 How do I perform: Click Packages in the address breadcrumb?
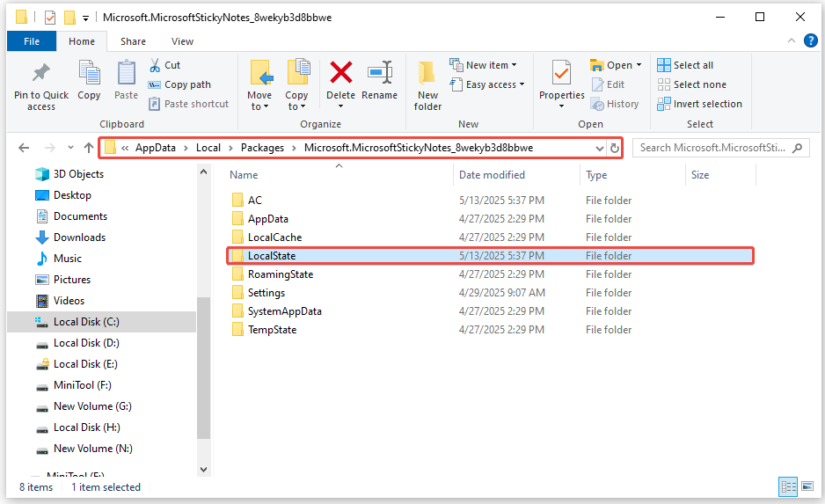coord(263,148)
